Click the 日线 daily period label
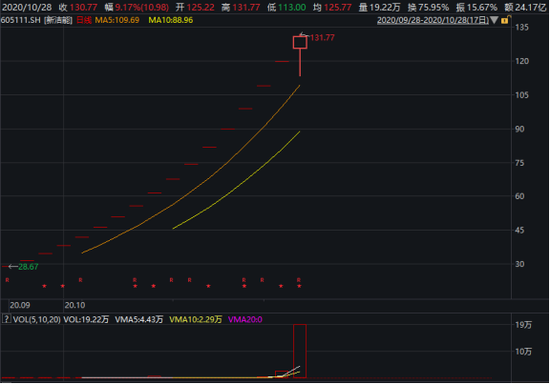 (x=84, y=20)
